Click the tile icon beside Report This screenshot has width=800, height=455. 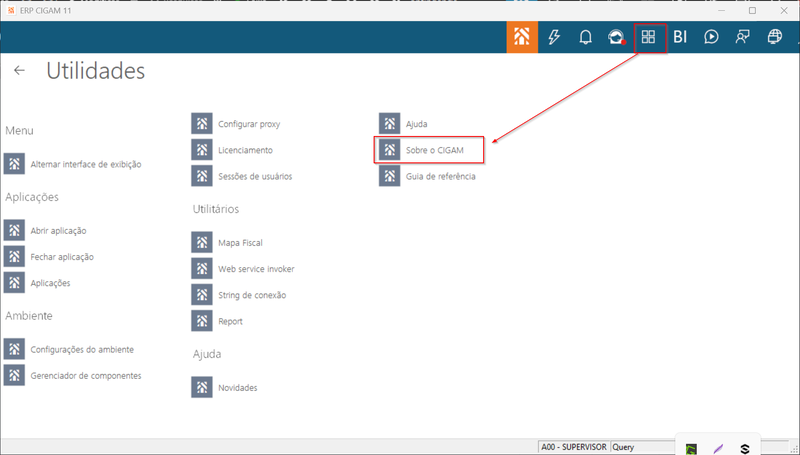pos(202,321)
